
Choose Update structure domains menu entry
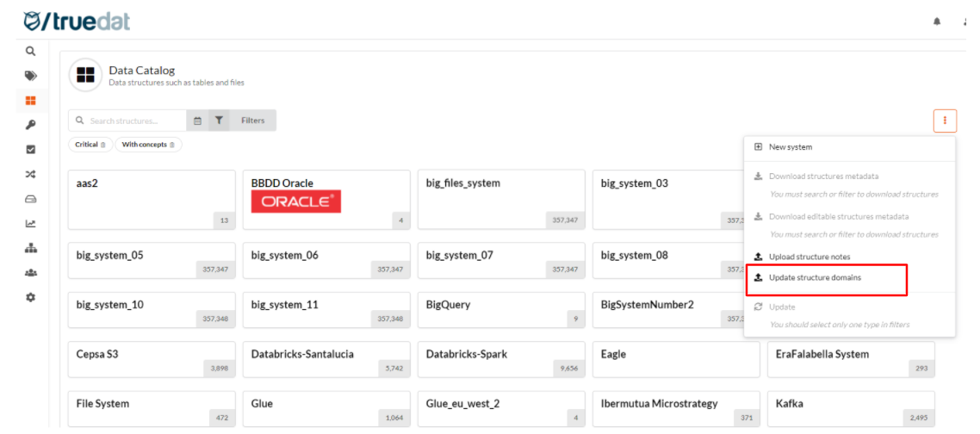[x=815, y=277]
